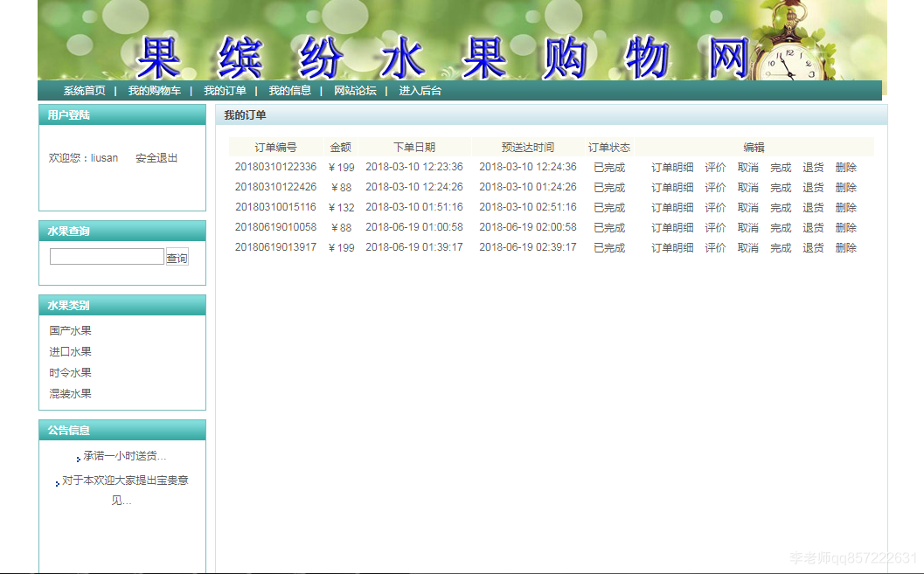The image size is (924, 574).
Task: View 订单明细 for order 20180310122336
Action: pyautogui.click(x=672, y=167)
